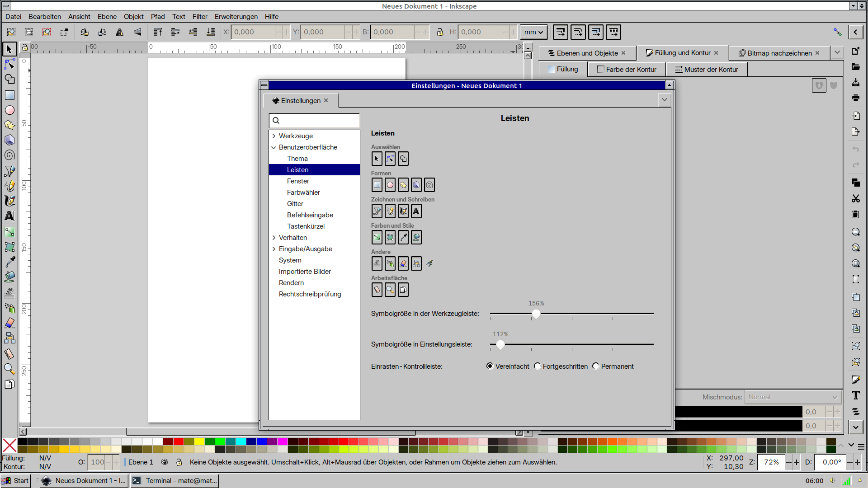Select Thema in settings tree
The image size is (868, 488).
tap(297, 159)
